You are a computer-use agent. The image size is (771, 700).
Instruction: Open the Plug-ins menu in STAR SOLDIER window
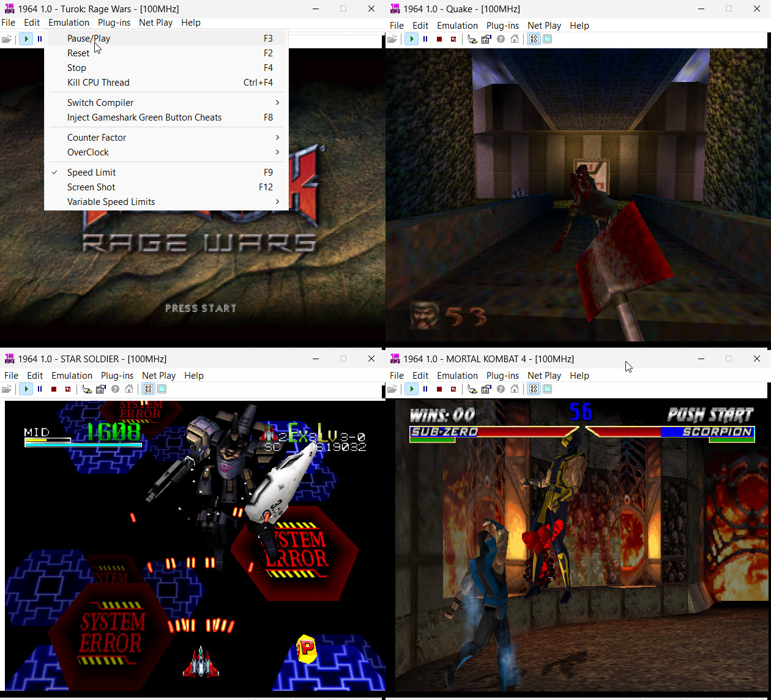click(x=117, y=376)
